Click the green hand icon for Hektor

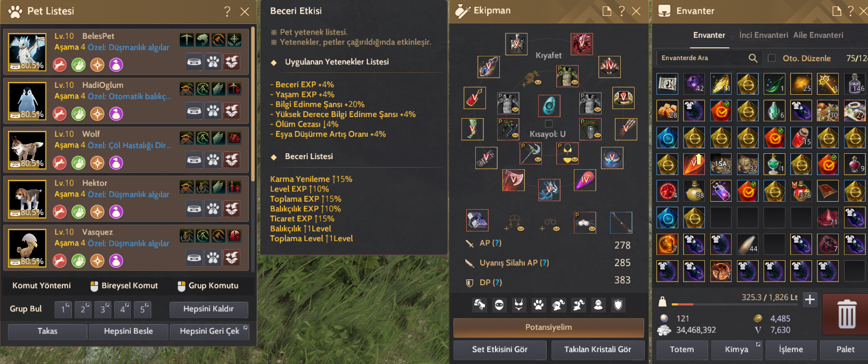(78, 212)
